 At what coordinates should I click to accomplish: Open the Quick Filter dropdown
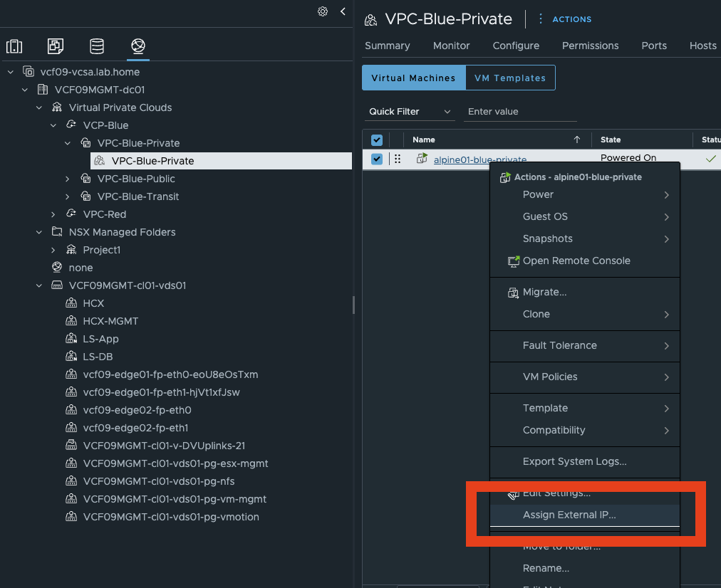point(410,112)
